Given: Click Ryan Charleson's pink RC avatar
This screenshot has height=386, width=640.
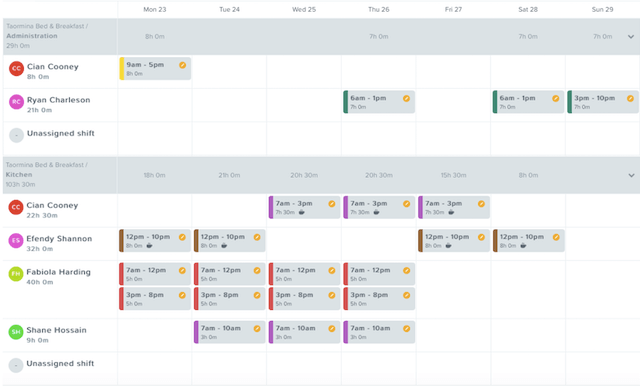Looking at the screenshot, I should coord(16,102).
